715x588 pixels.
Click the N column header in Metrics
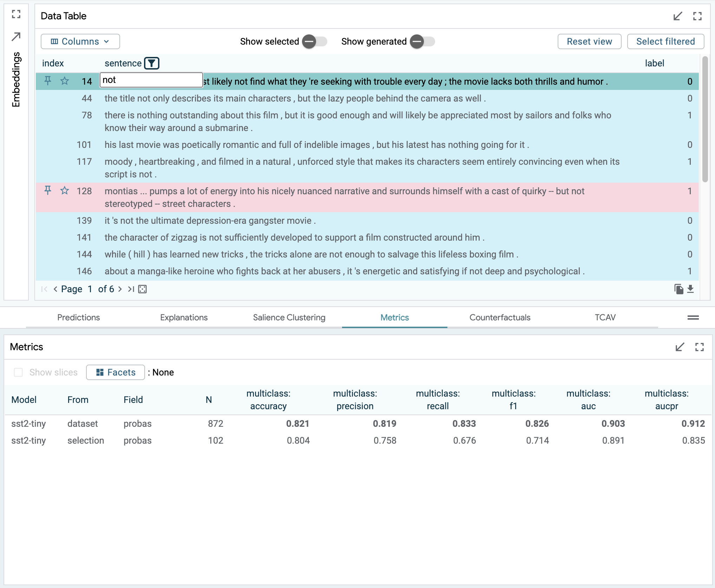pyautogui.click(x=209, y=400)
